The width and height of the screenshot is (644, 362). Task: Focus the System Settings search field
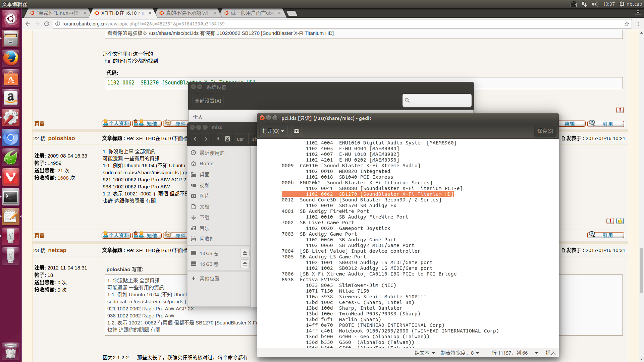click(x=437, y=100)
